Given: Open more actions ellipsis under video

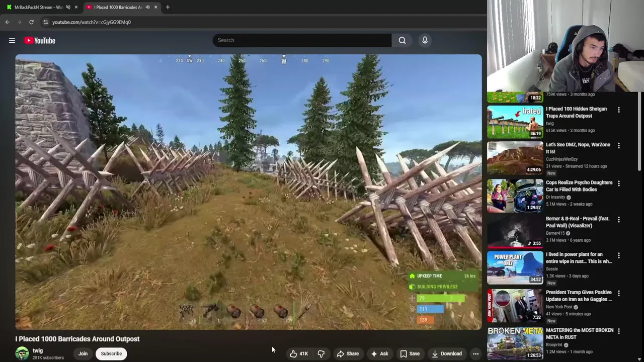Looking at the screenshot, I should tap(475, 353).
